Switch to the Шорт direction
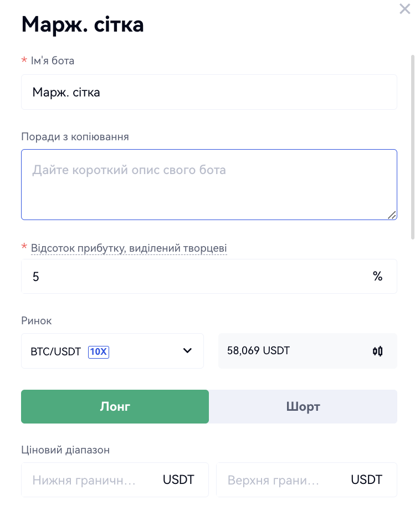The width and height of the screenshot is (420, 510). click(303, 406)
